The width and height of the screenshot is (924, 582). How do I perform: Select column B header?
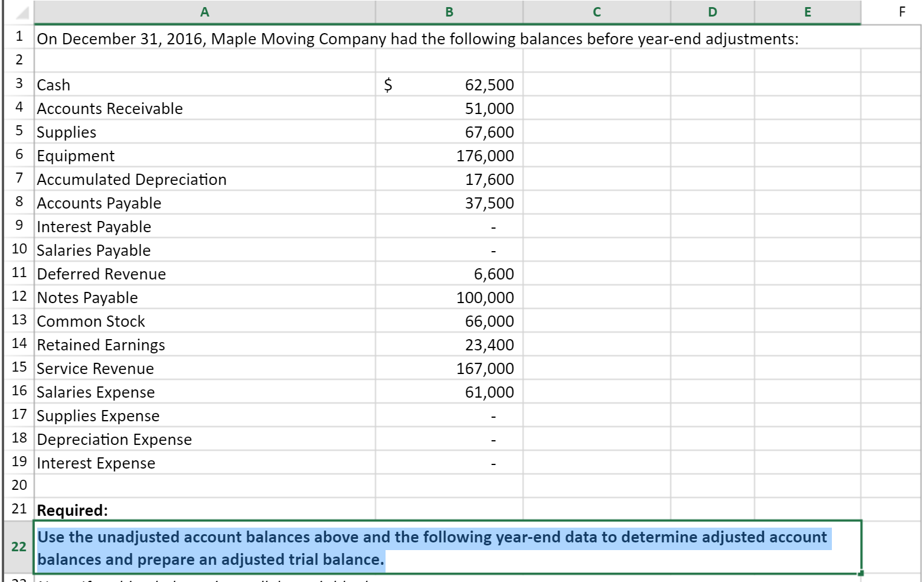(x=449, y=12)
